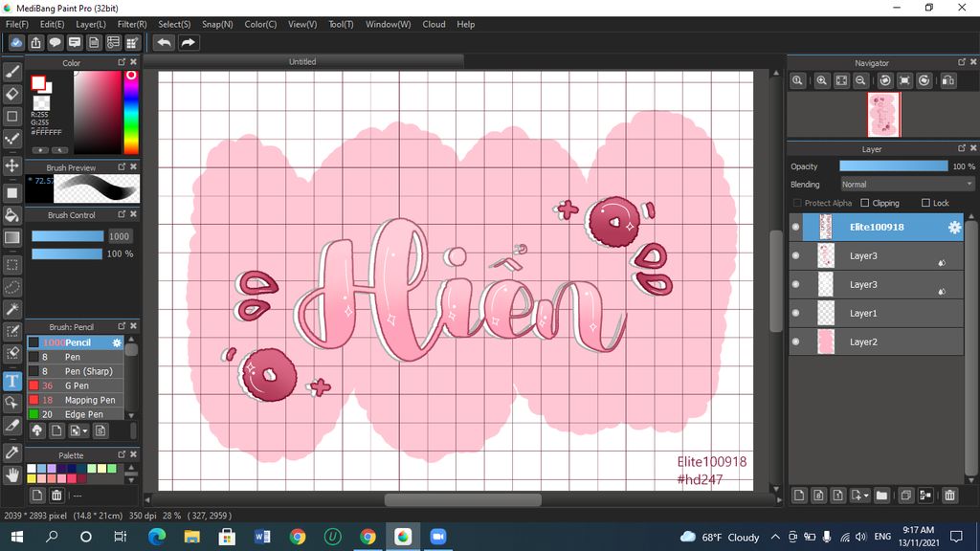Select the Bucket fill tool
This screenshot has width=980, height=551.
11,215
